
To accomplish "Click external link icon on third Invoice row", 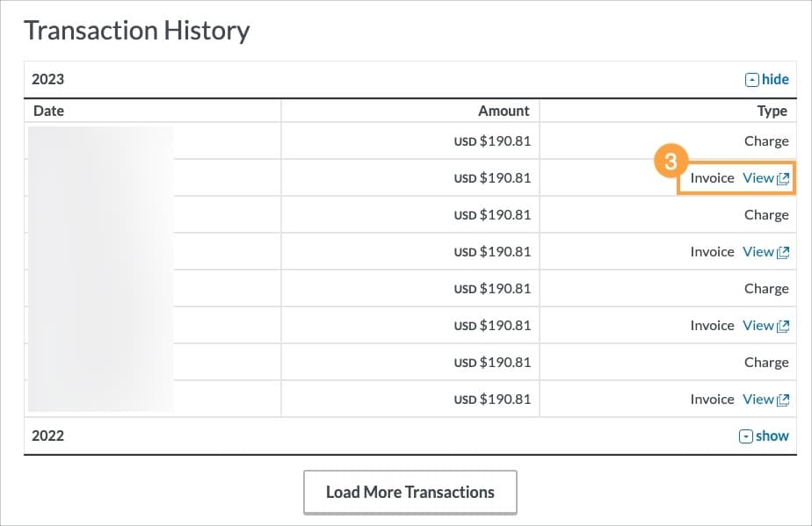I will 785,325.
